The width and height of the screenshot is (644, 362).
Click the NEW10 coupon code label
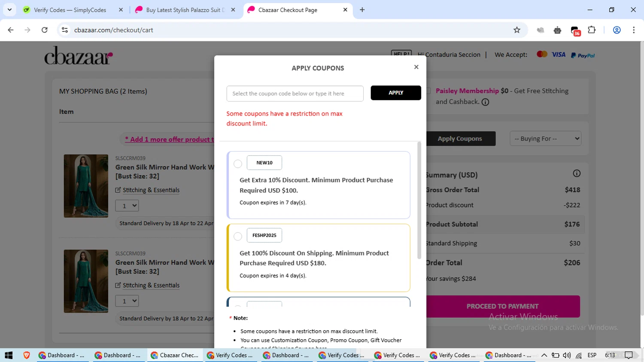pos(264,163)
